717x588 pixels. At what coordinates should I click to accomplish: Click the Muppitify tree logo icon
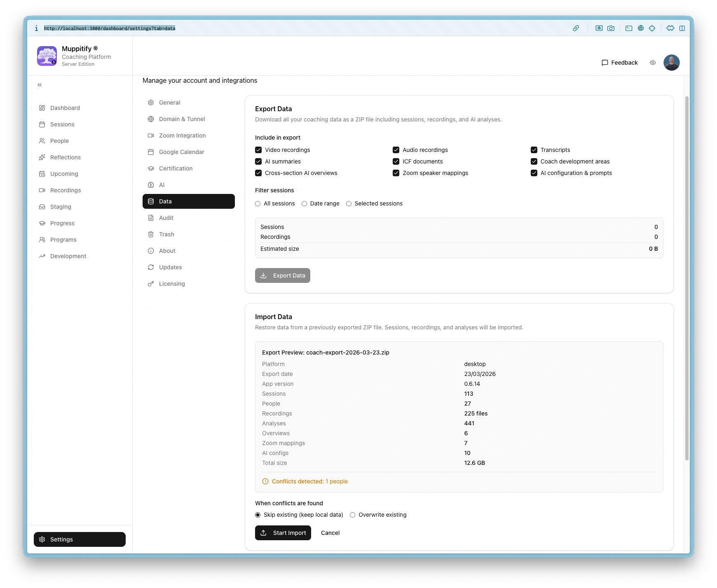[x=47, y=56]
